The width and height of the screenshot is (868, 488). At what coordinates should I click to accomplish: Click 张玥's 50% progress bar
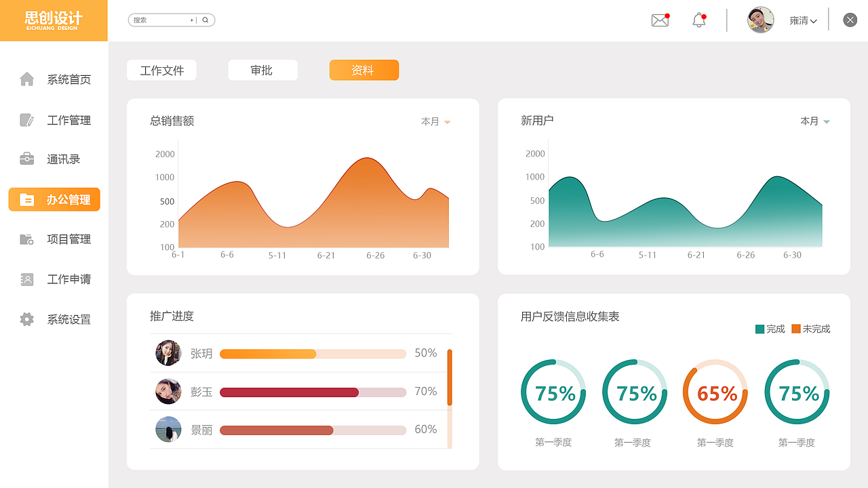click(312, 354)
